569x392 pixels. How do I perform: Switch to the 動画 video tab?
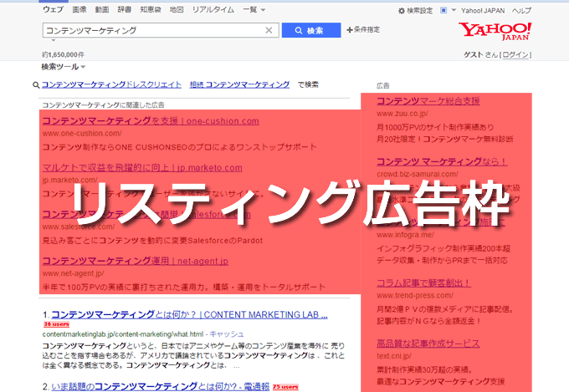(x=102, y=10)
